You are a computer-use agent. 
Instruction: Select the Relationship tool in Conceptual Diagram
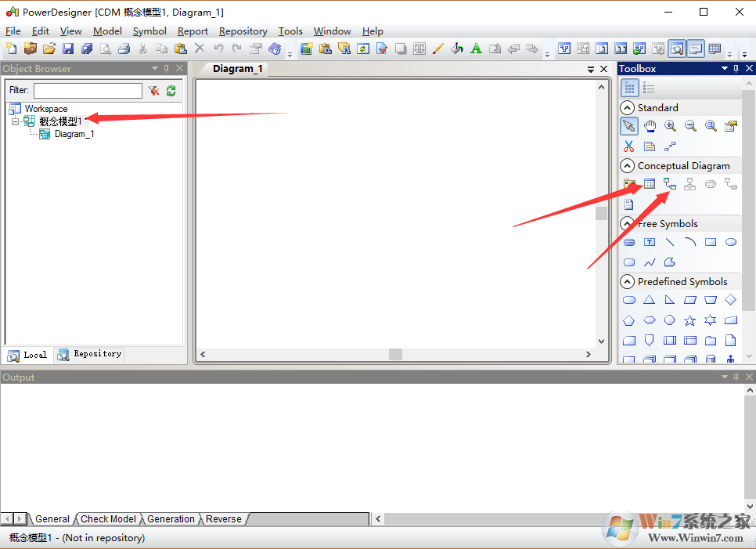pos(670,184)
